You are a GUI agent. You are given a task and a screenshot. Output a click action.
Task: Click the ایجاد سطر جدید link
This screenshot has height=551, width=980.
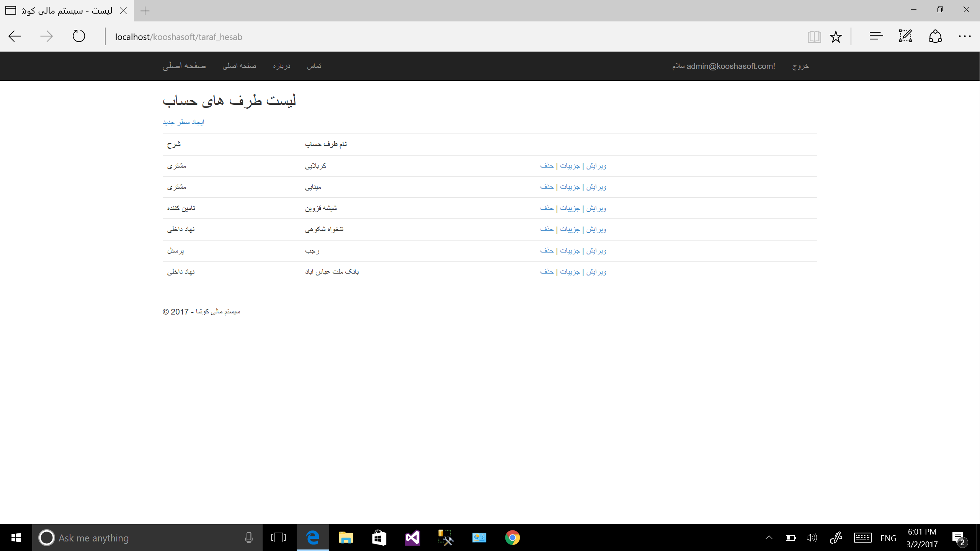pos(183,122)
